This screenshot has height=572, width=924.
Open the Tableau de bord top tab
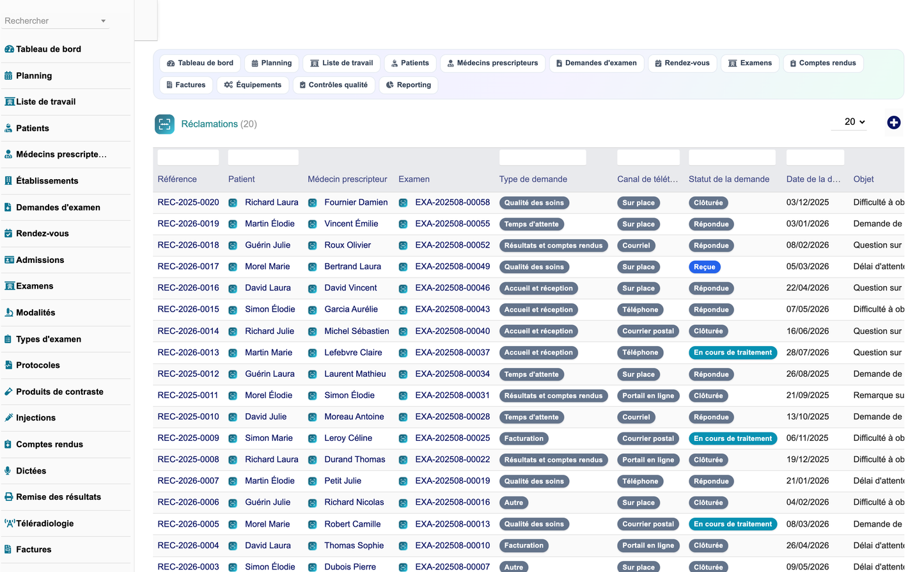pos(200,63)
